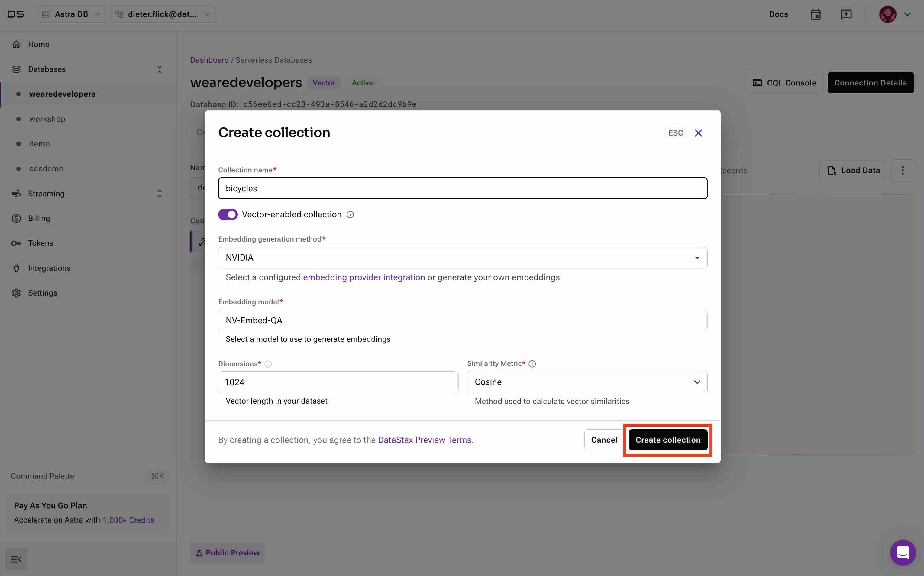Click the Docs icon in the top navigation
This screenshot has height=576, width=924.
pyautogui.click(x=778, y=14)
